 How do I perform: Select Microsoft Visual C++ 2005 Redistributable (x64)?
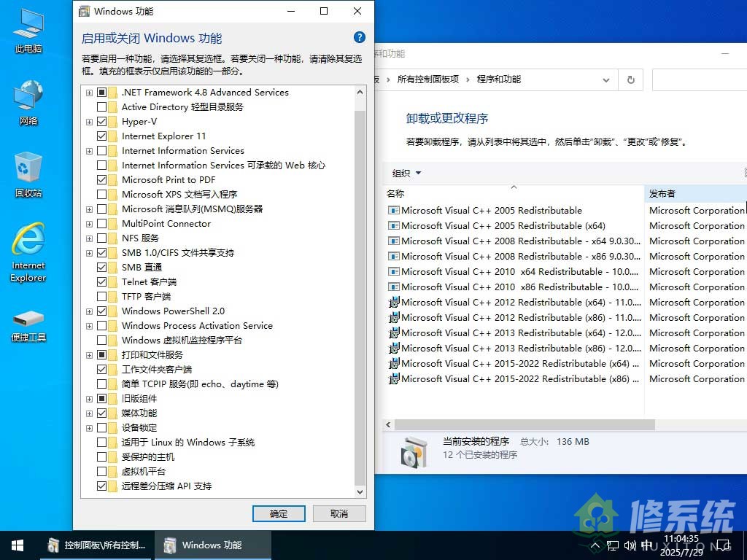[503, 226]
